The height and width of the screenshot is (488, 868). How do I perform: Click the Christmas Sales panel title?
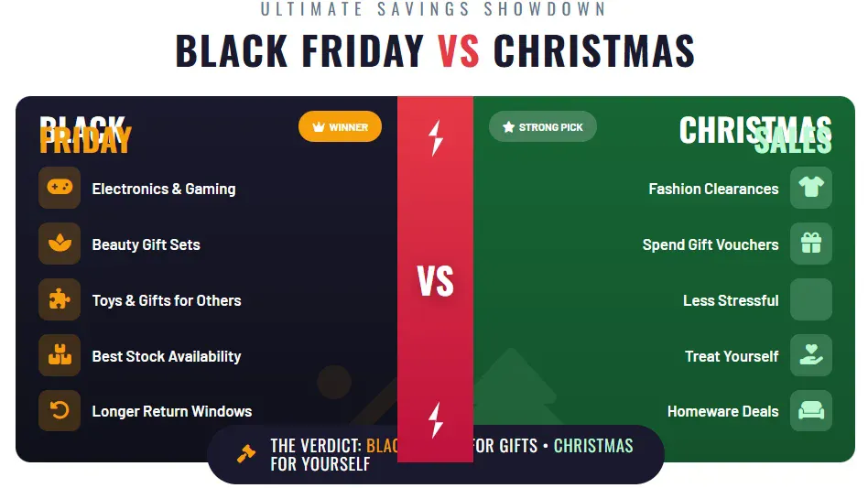pyautogui.click(x=755, y=135)
